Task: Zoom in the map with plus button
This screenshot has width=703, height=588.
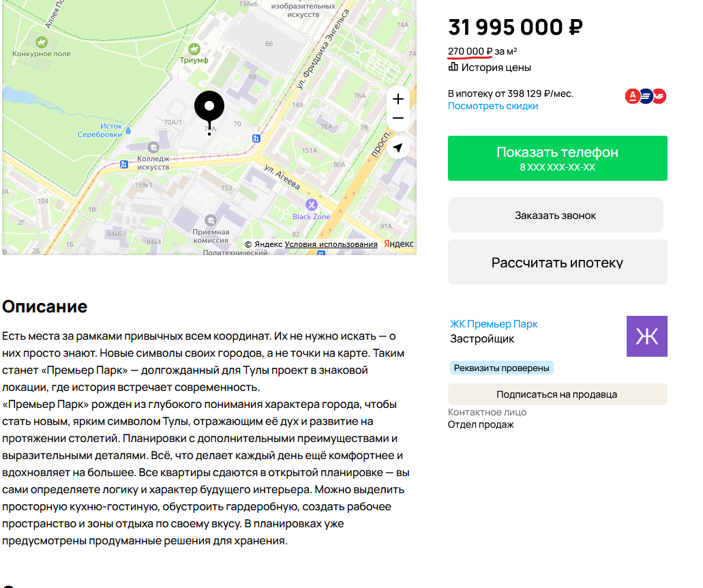Action: [x=398, y=99]
